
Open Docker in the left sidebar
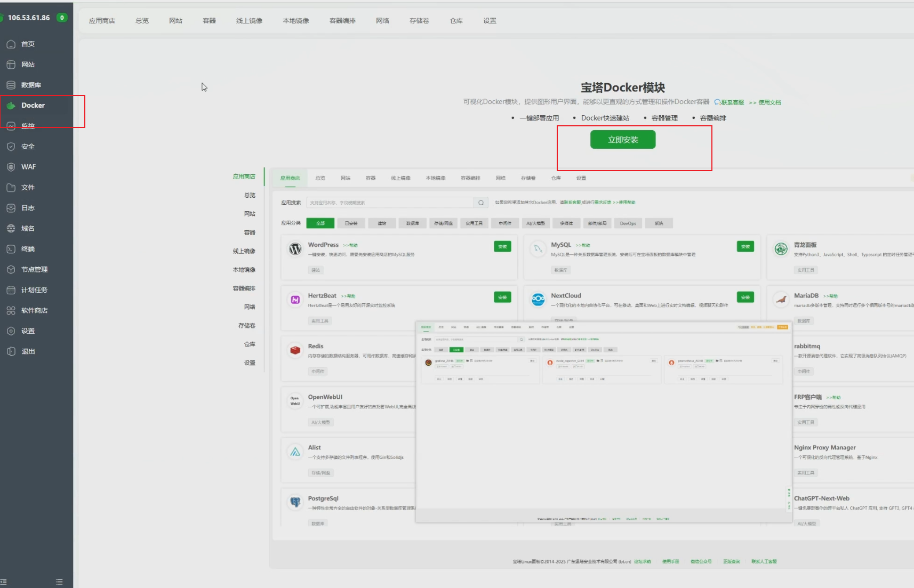pyautogui.click(x=33, y=106)
